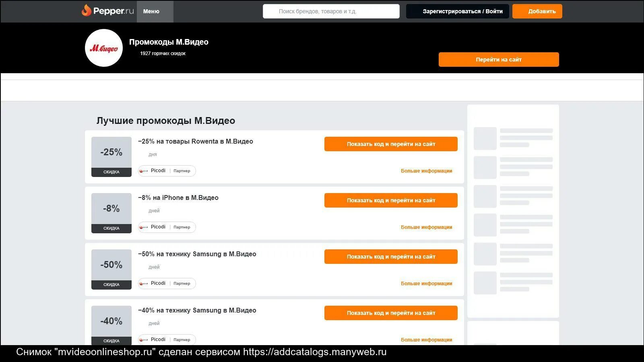Screen dimensions: 644x362
Task: Open the −40% на технику Samsung title
Action: (197, 310)
